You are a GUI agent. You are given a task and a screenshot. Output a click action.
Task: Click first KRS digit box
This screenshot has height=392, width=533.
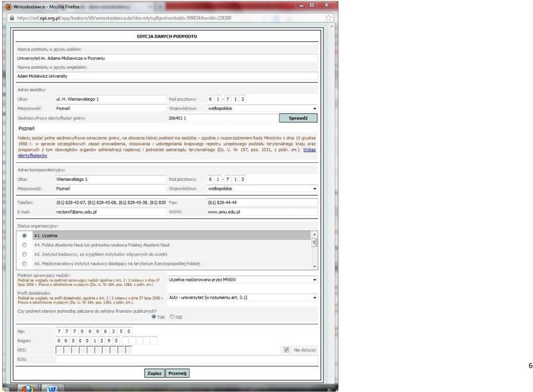point(59,350)
